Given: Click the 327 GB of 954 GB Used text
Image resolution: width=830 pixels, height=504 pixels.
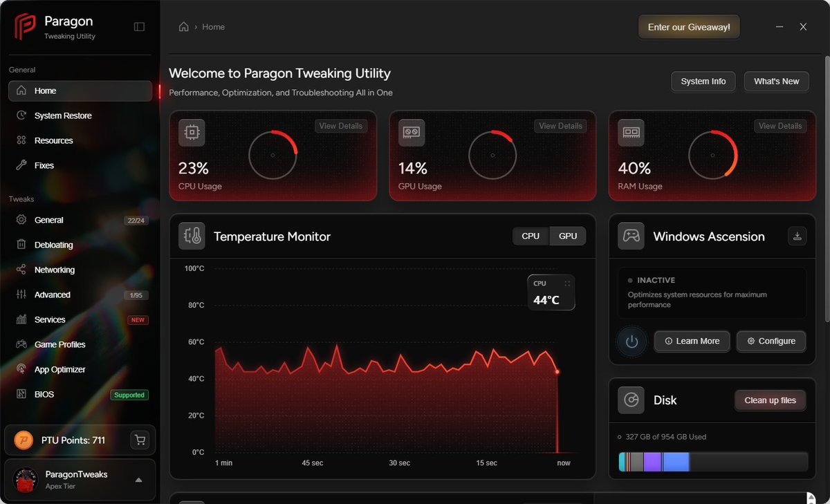Looking at the screenshot, I should point(665,437).
